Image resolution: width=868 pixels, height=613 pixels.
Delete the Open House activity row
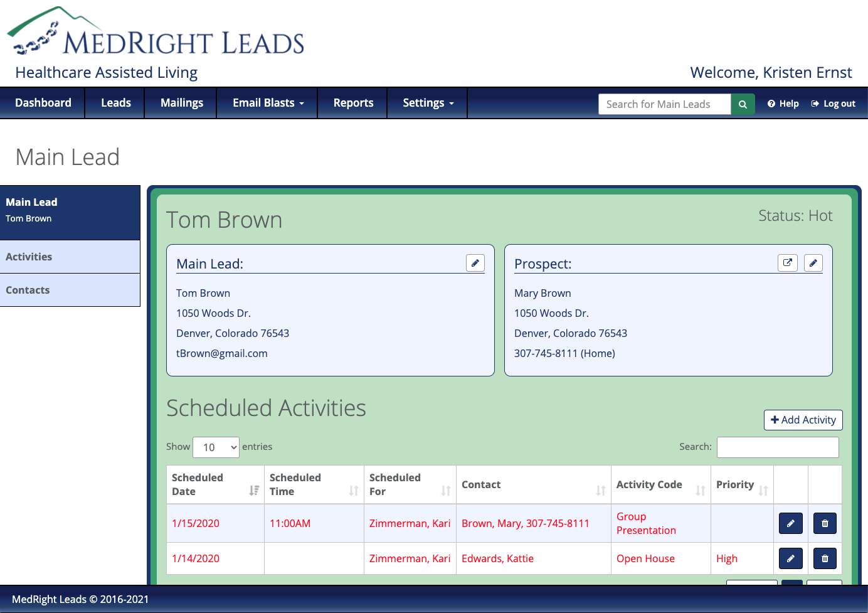[x=825, y=558]
